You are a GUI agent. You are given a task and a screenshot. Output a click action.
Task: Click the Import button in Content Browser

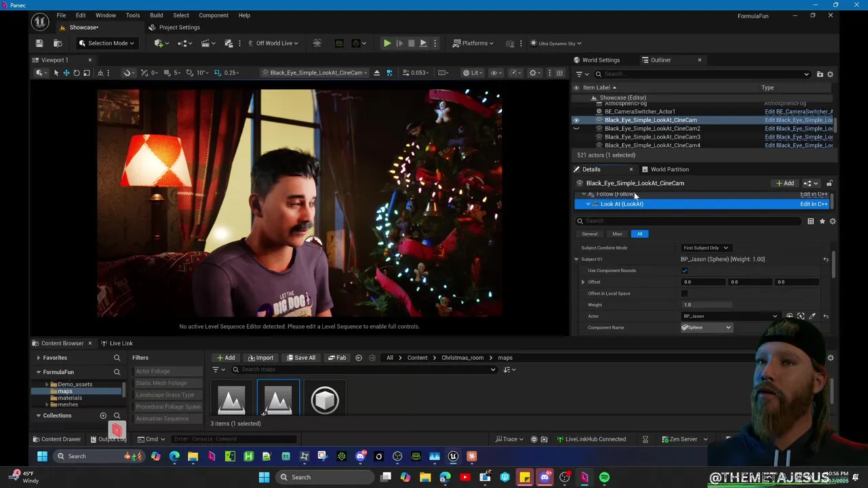(x=260, y=358)
